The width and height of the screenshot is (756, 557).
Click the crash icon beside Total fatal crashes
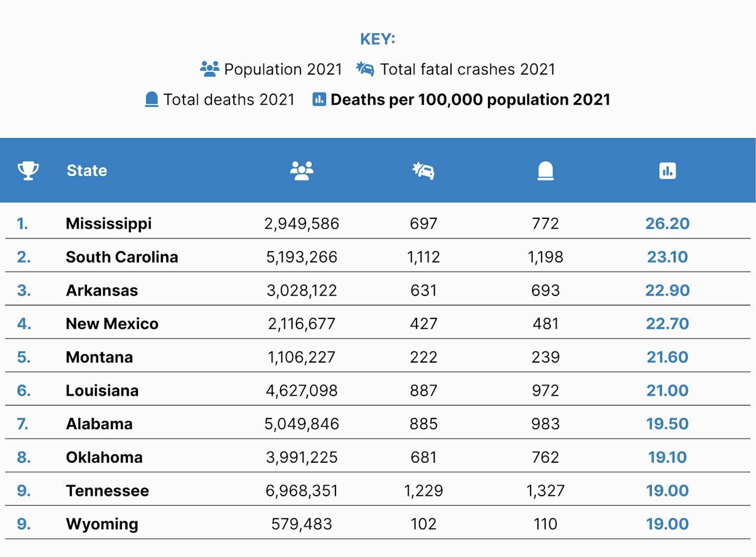click(365, 69)
